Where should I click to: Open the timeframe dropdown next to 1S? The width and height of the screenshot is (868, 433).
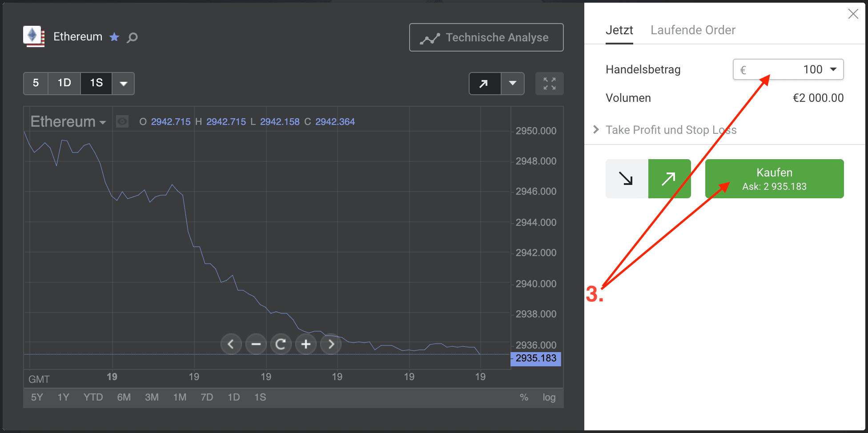click(x=123, y=83)
